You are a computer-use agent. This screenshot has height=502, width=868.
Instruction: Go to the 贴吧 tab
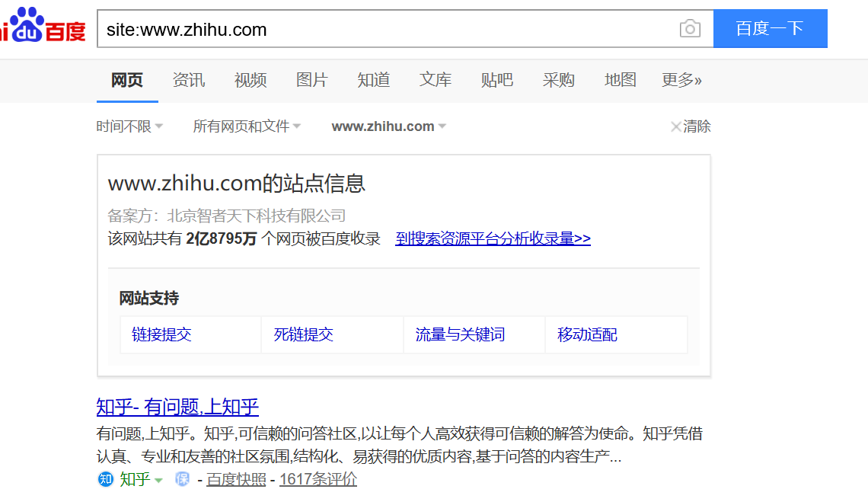tap(497, 80)
